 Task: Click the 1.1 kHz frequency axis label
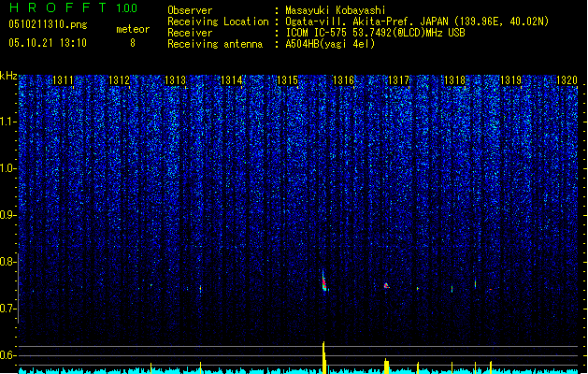[8, 122]
